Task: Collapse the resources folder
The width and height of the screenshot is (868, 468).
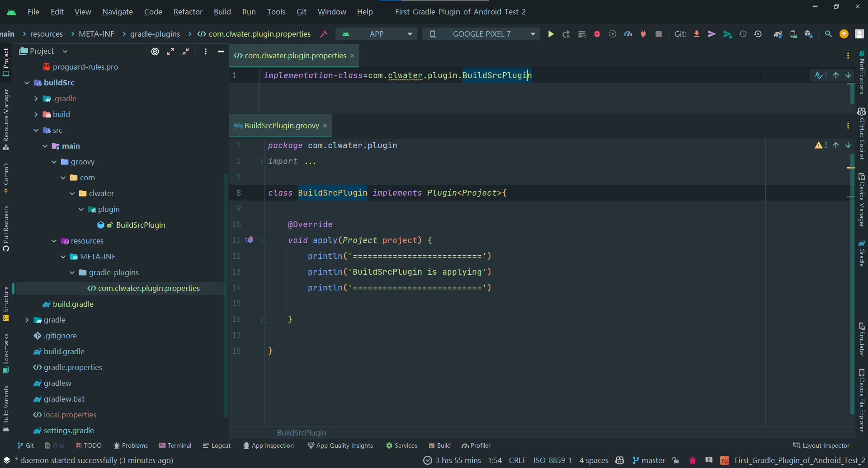Action: click(x=54, y=241)
